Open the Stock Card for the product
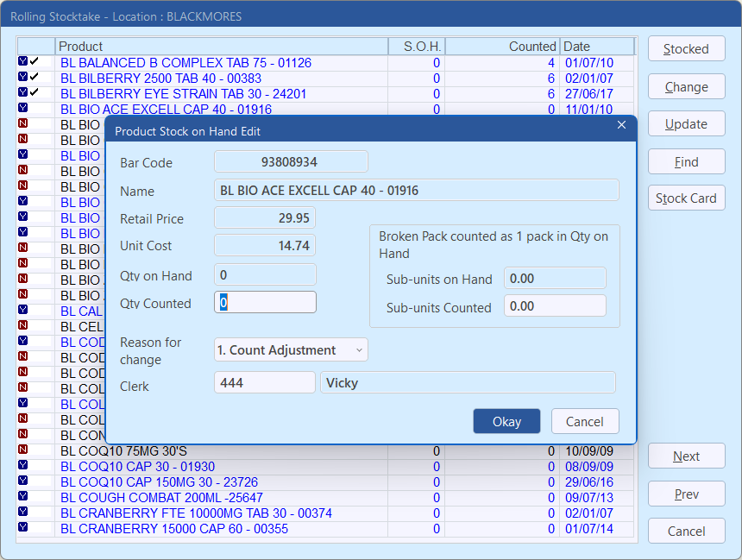The width and height of the screenshot is (742, 560). pyautogui.click(x=686, y=198)
